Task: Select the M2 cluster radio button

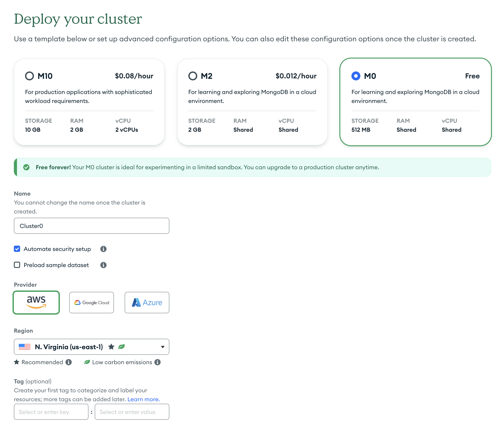Action: point(193,76)
